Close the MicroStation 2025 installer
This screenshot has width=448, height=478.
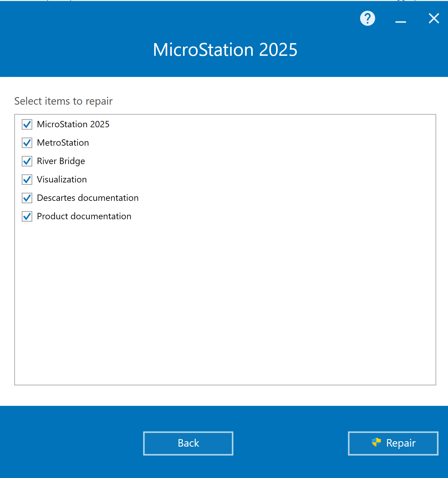coord(434,18)
